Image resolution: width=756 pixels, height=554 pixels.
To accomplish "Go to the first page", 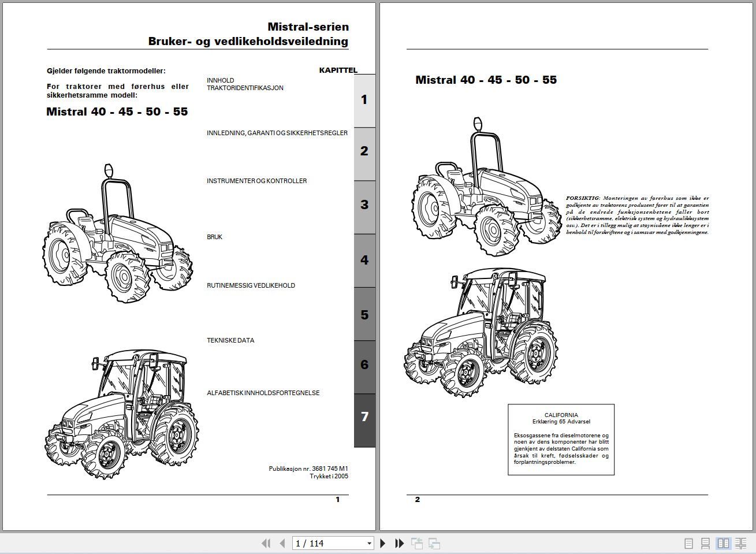I will click(x=266, y=543).
